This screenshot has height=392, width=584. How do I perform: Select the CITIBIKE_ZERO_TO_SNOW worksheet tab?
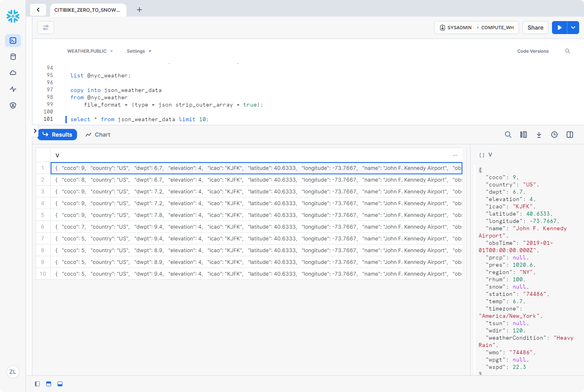coord(87,10)
